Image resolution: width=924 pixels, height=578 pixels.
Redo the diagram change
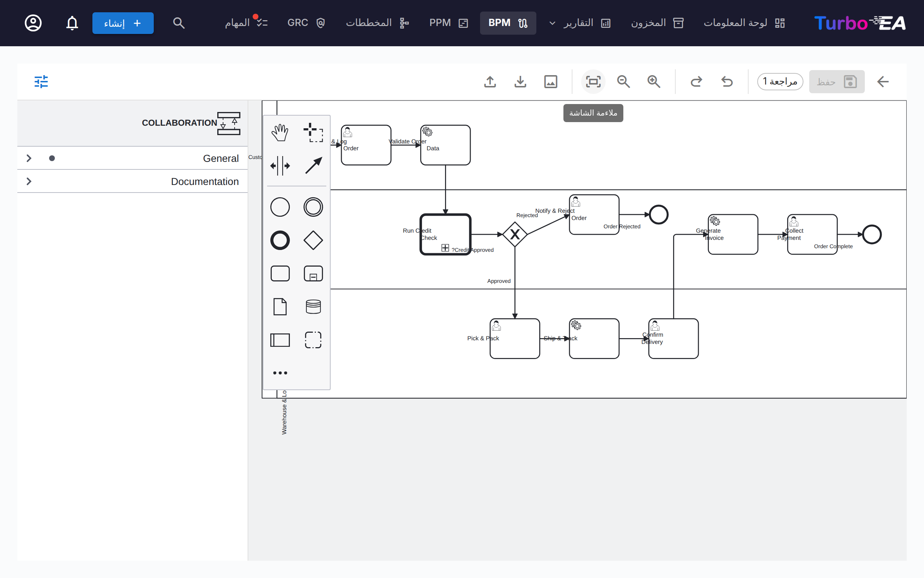point(696,81)
